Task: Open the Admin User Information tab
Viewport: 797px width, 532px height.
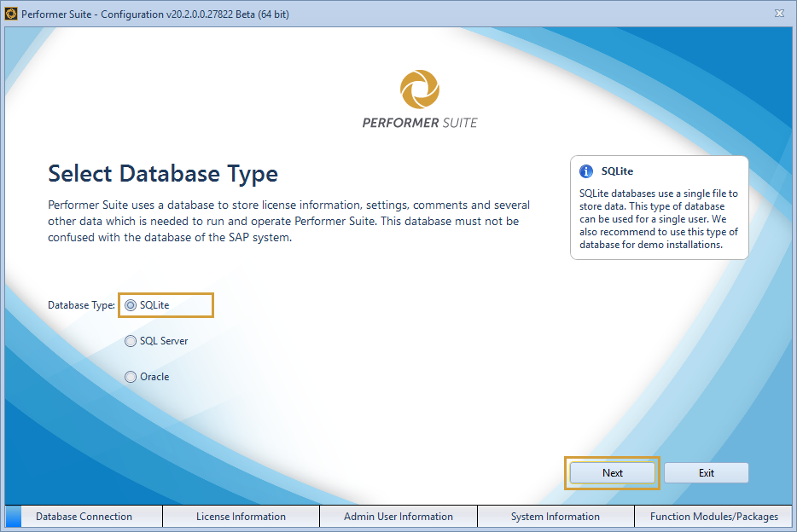Action: click(398, 516)
